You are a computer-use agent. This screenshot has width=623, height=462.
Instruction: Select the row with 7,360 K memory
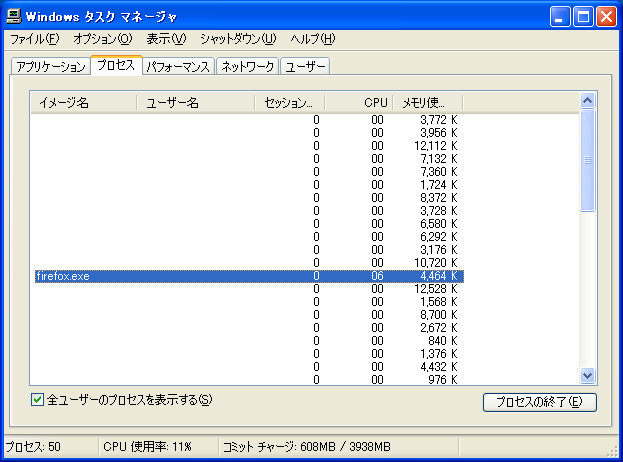coord(250,172)
